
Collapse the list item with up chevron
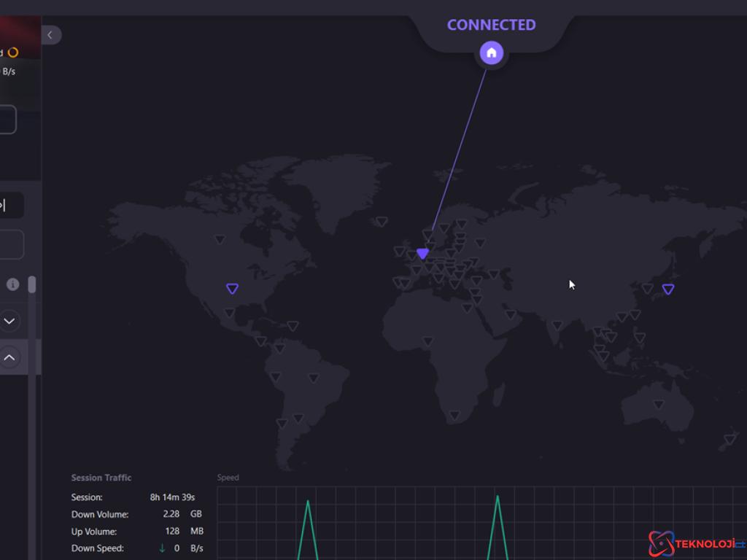pos(9,357)
